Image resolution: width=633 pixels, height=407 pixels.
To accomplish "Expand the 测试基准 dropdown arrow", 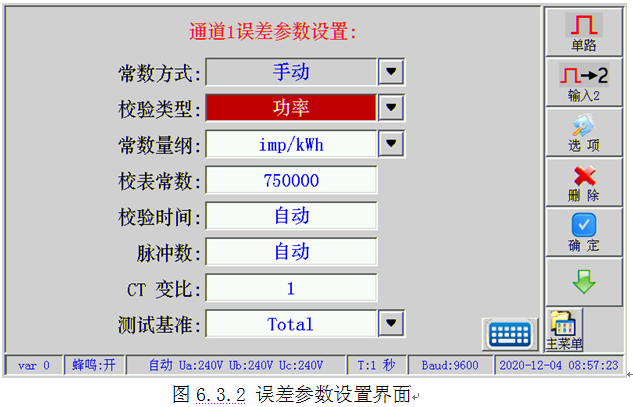I will [x=391, y=323].
